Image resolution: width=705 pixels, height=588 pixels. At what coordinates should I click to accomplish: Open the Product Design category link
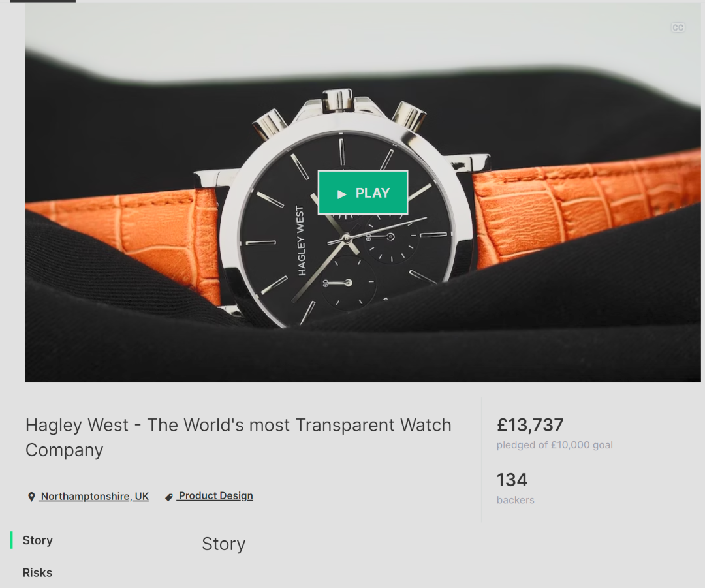pyautogui.click(x=215, y=496)
